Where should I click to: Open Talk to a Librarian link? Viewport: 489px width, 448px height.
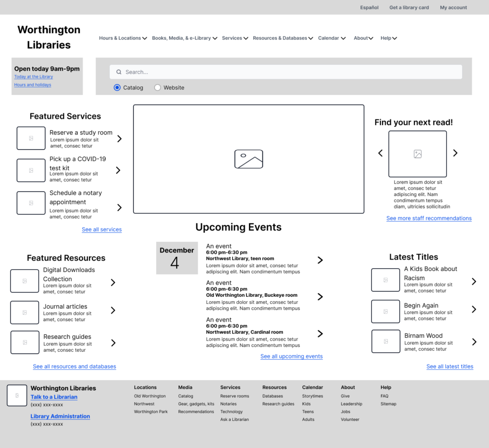(x=54, y=397)
